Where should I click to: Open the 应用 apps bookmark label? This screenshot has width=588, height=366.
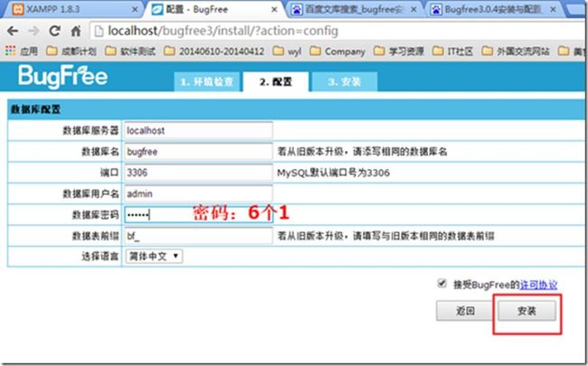click(29, 52)
